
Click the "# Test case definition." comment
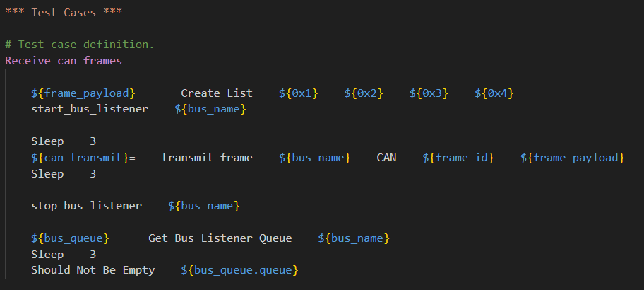coord(79,45)
